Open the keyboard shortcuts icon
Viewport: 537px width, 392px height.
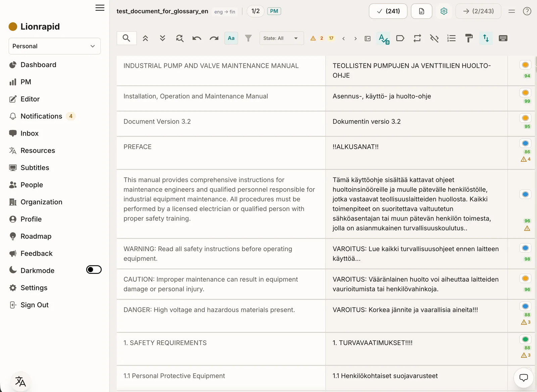(x=503, y=38)
